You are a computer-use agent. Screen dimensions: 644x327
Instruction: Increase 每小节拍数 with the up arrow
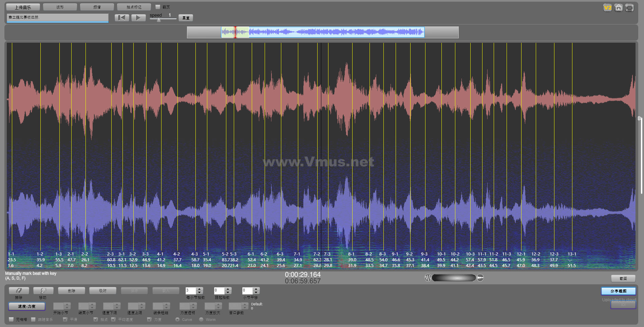coord(200,289)
